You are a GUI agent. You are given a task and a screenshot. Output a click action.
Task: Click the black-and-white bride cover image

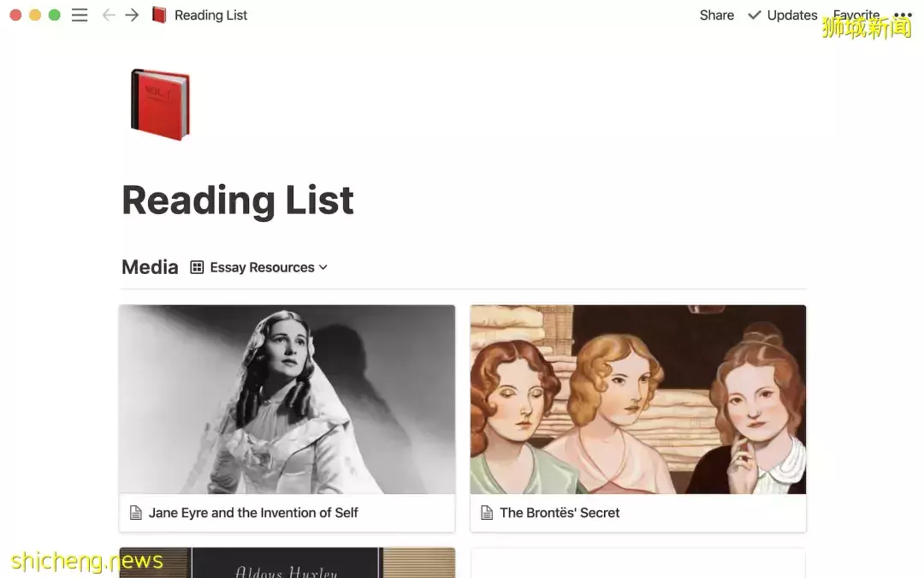(x=287, y=399)
